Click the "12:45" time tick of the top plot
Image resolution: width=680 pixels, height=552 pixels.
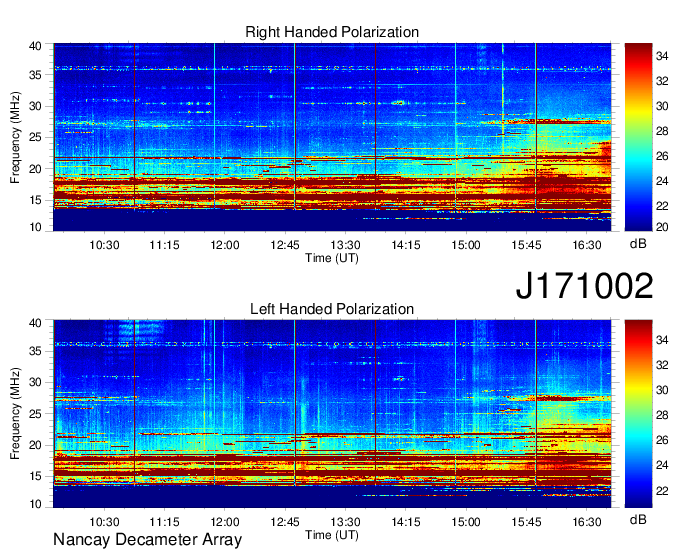coord(285,245)
